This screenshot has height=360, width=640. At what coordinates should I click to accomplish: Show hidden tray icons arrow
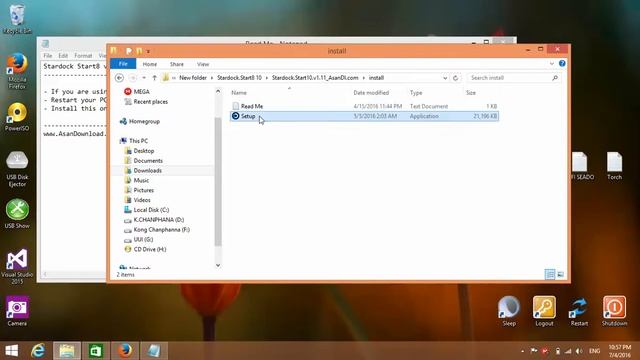point(522,351)
